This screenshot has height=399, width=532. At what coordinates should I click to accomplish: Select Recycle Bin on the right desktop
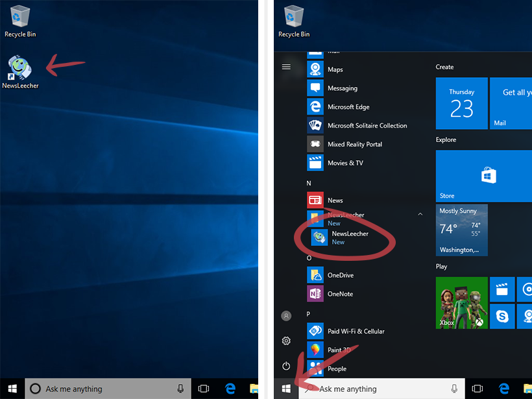[x=294, y=21]
